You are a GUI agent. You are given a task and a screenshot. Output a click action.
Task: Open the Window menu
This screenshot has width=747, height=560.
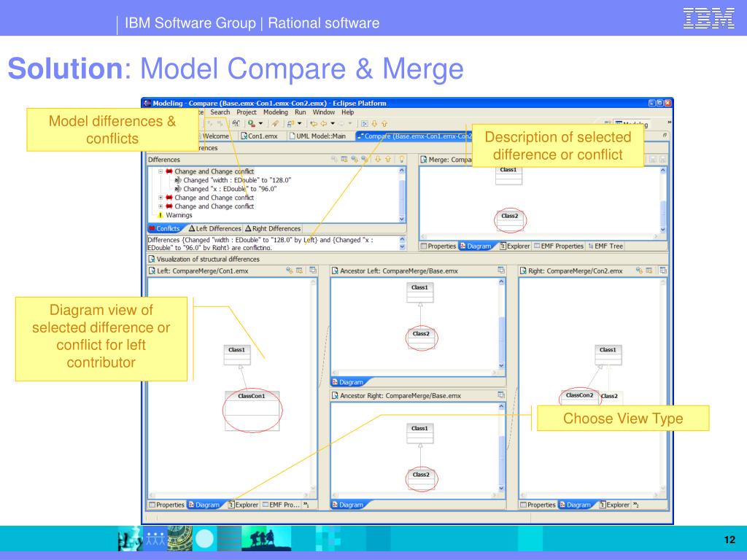[x=323, y=112]
